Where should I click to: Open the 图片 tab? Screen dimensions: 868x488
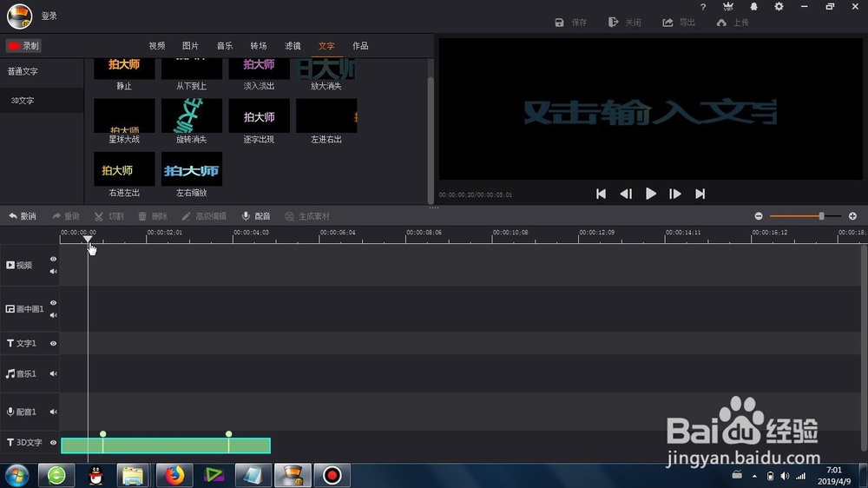[x=190, y=46]
